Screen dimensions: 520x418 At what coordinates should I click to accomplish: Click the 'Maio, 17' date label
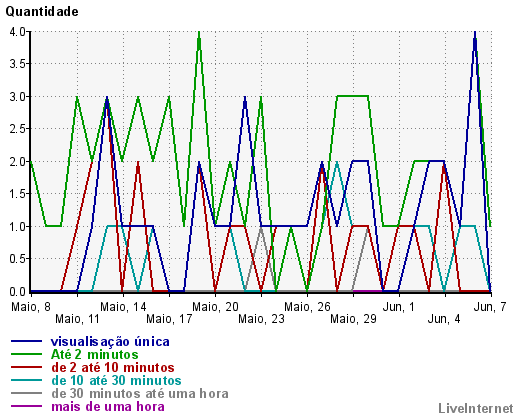[169, 319]
